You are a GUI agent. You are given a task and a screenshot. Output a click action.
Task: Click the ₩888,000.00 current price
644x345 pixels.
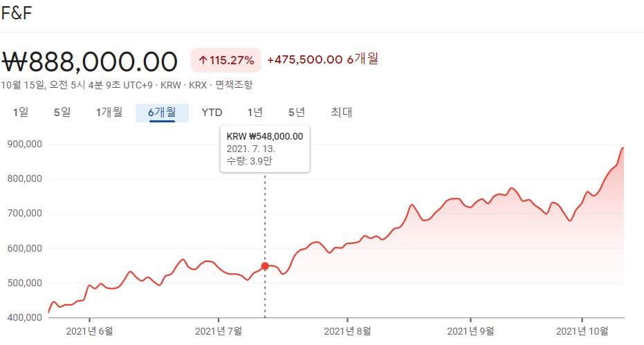point(89,62)
